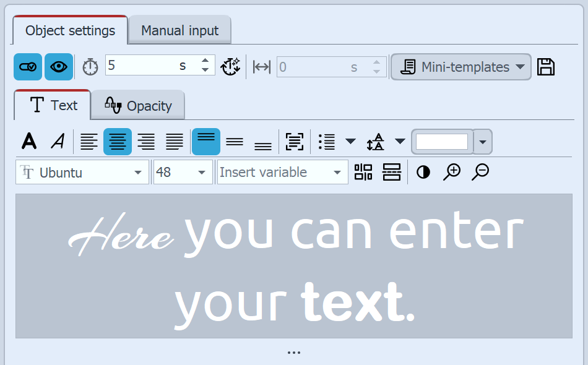Toggle object visibility with the eye icon
The height and width of the screenshot is (365, 588).
58,67
